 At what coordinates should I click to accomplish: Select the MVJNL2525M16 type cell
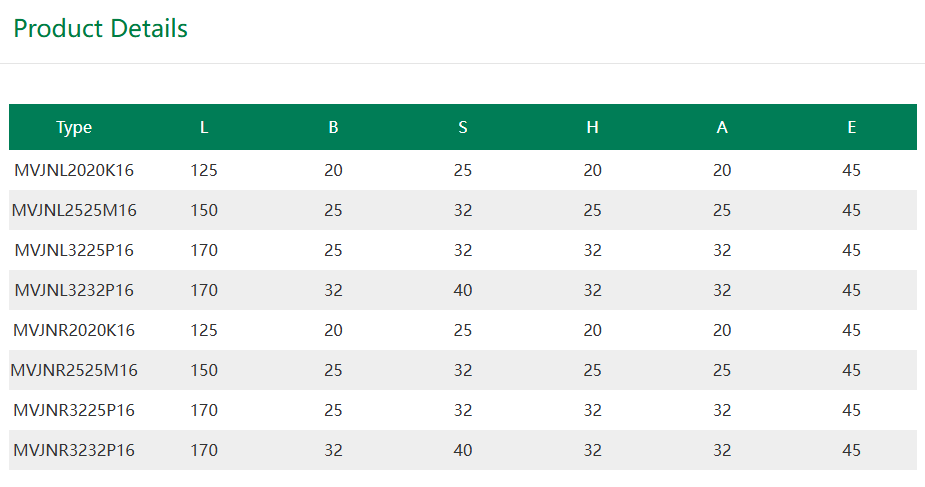74,210
